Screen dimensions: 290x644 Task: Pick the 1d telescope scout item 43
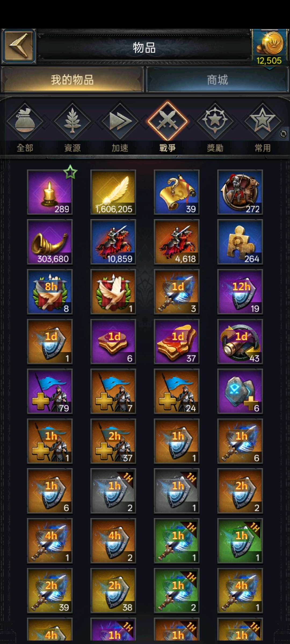pos(240,342)
